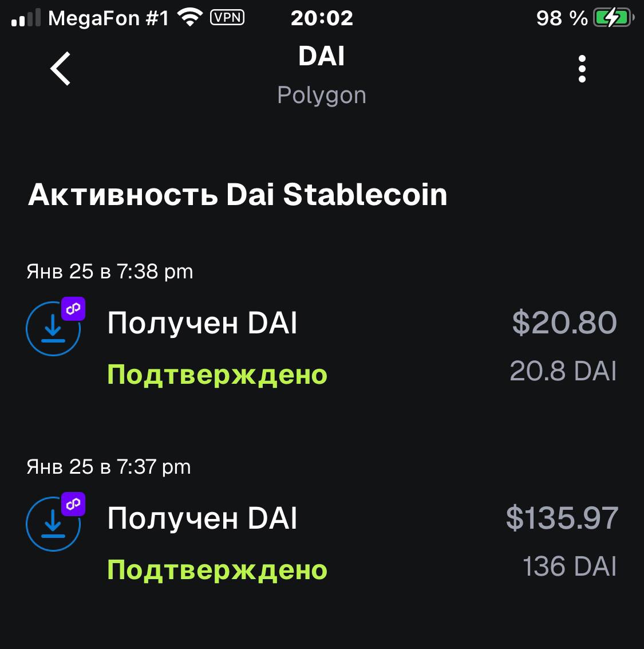Tap the green confirmed status under 20.8 DAI
This screenshot has height=649, width=644.
[x=218, y=375]
